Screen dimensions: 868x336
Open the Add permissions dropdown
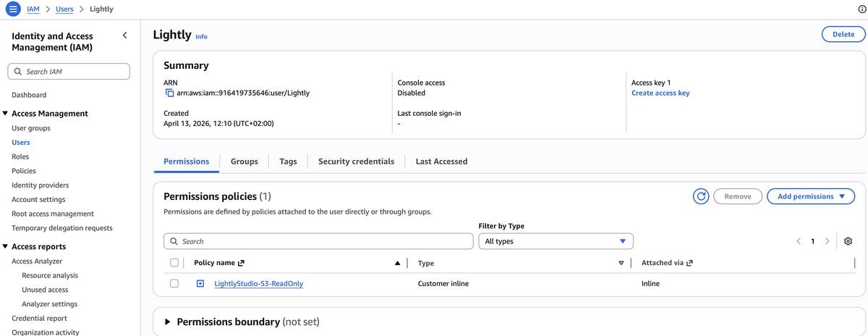pos(811,196)
